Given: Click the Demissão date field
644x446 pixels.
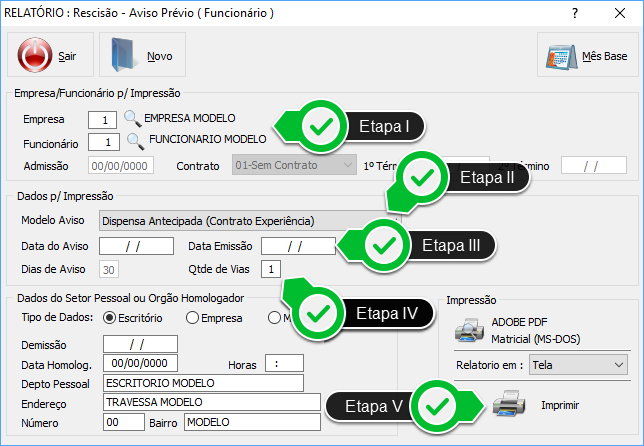Looking at the screenshot, I should click(x=139, y=344).
